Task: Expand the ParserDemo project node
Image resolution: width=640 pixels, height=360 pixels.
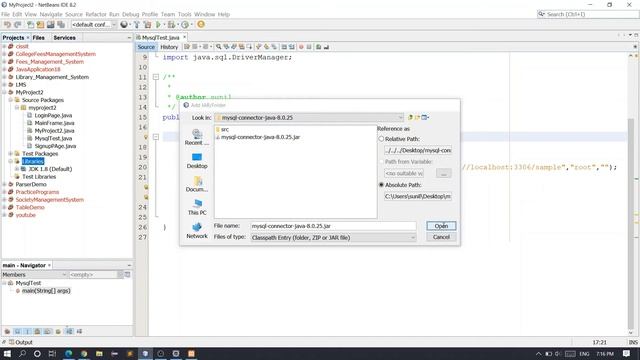Action: click(4, 184)
